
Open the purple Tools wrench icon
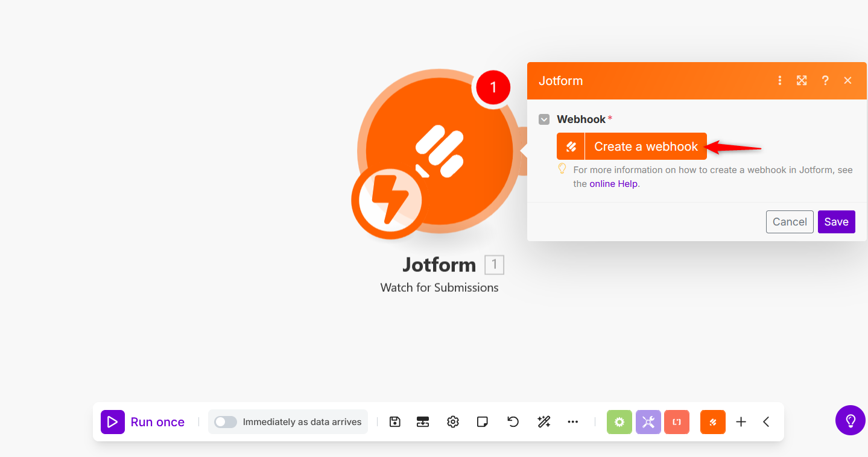point(648,422)
